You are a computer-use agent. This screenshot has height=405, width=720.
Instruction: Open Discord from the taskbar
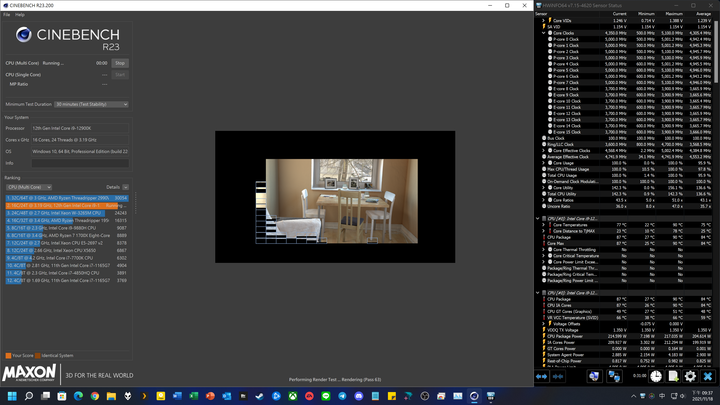pyautogui.click(x=359, y=396)
